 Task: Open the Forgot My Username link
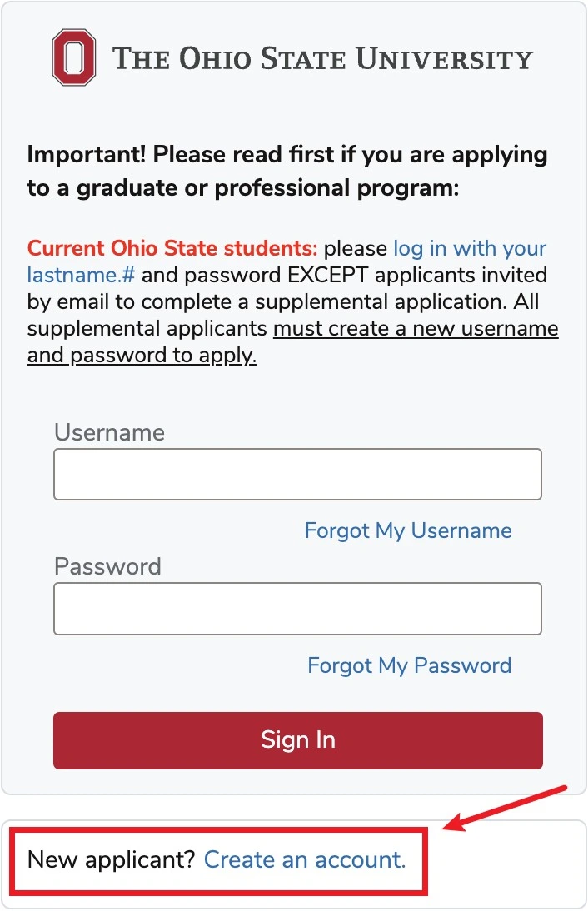(408, 530)
